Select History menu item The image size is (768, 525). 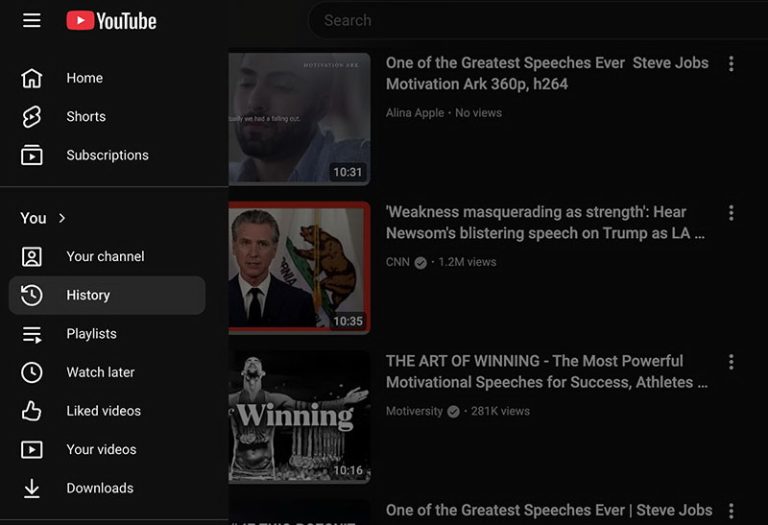(x=107, y=295)
